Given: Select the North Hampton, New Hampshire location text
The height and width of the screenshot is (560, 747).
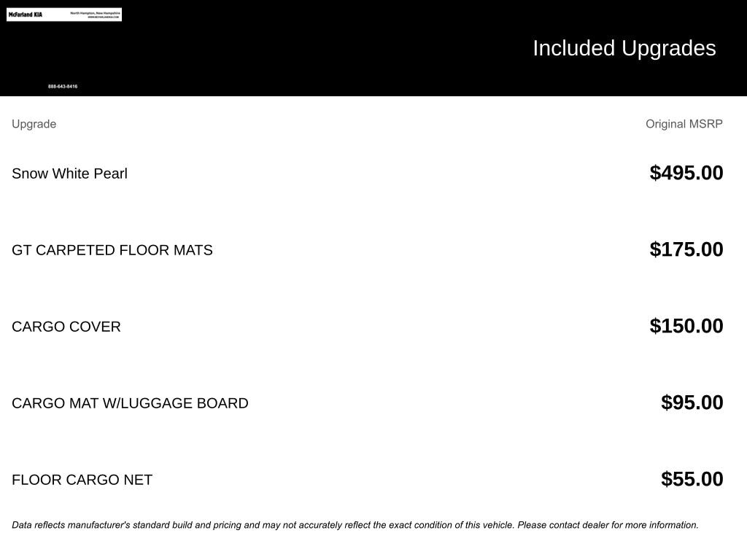Looking at the screenshot, I should point(95,12).
